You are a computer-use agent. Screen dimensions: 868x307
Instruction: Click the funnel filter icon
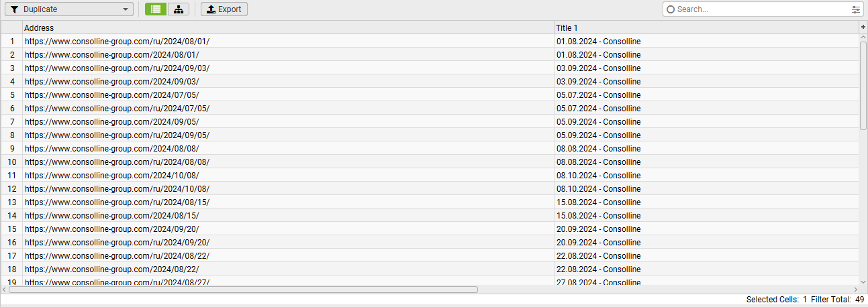point(14,9)
